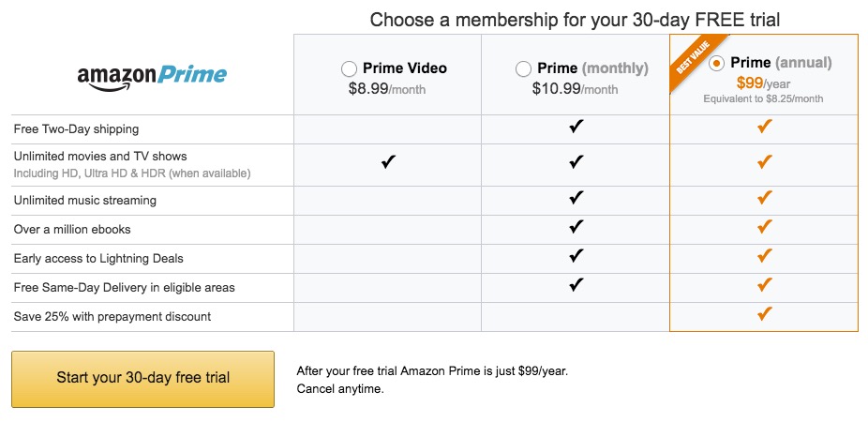Screen dimensions: 868x422
Task: Click annual checkmark for over a million ebooks
Action: (x=764, y=227)
